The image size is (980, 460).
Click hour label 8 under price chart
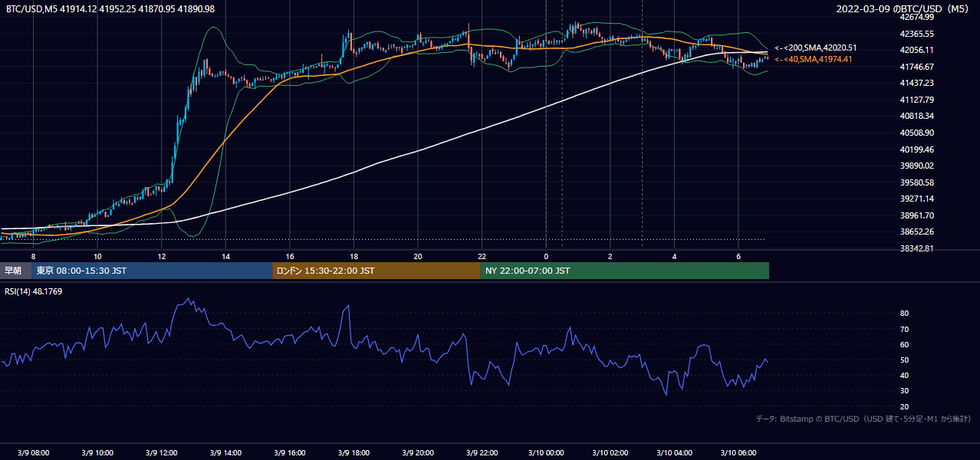33,256
